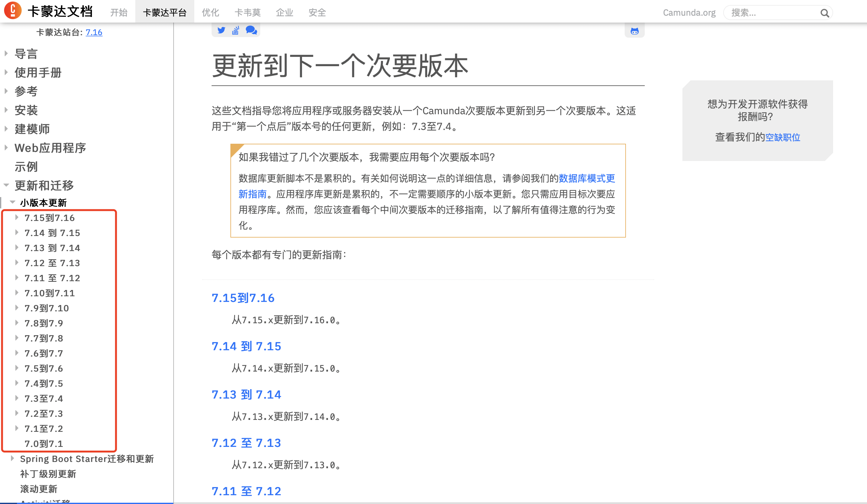The image size is (867, 504).
Task: Click the search magnifier icon
Action: [x=824, y=13]
